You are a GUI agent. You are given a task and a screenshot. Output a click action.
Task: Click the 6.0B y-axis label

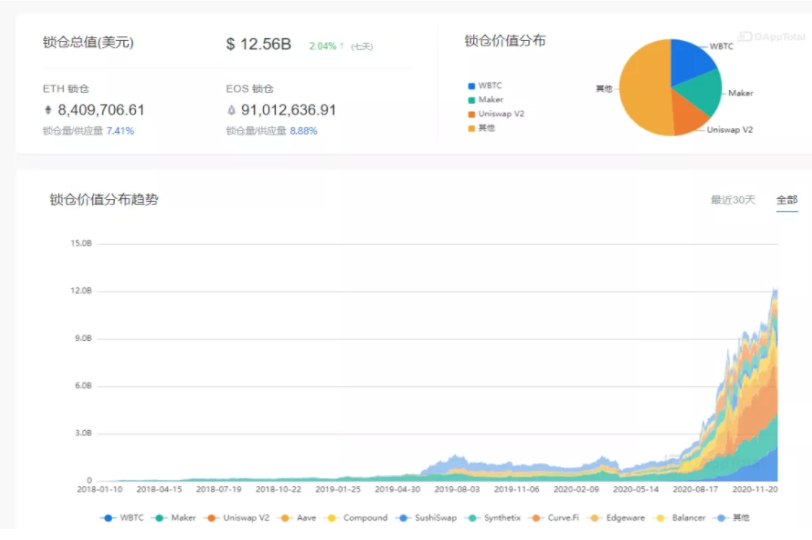coord(83,386)
